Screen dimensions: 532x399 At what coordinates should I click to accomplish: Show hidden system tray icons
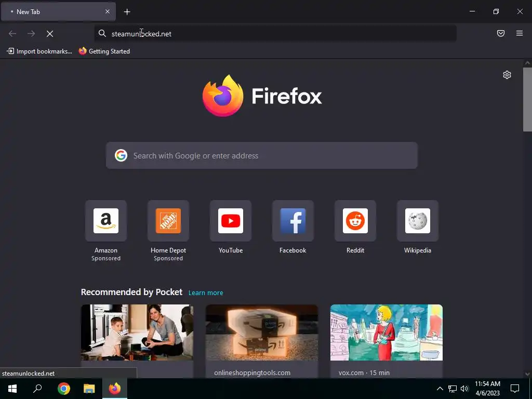[440, 389]
